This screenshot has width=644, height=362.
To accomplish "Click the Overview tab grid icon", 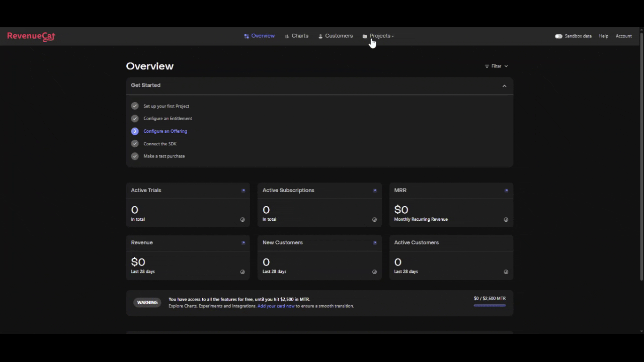I will coord(247,36).
